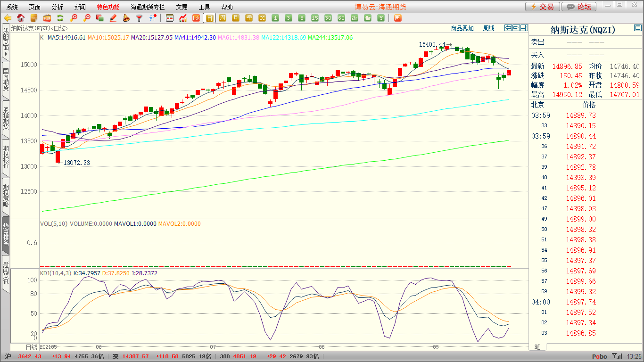
Task: Select the quarterly 季 period button
Action: tap(249, 18)
